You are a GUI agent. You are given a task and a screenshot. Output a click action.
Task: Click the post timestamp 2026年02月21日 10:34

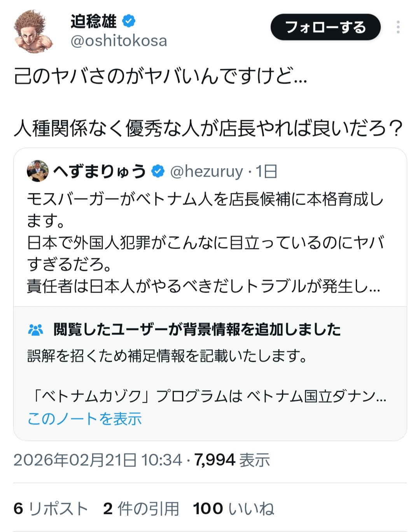[x=98, y=460]
